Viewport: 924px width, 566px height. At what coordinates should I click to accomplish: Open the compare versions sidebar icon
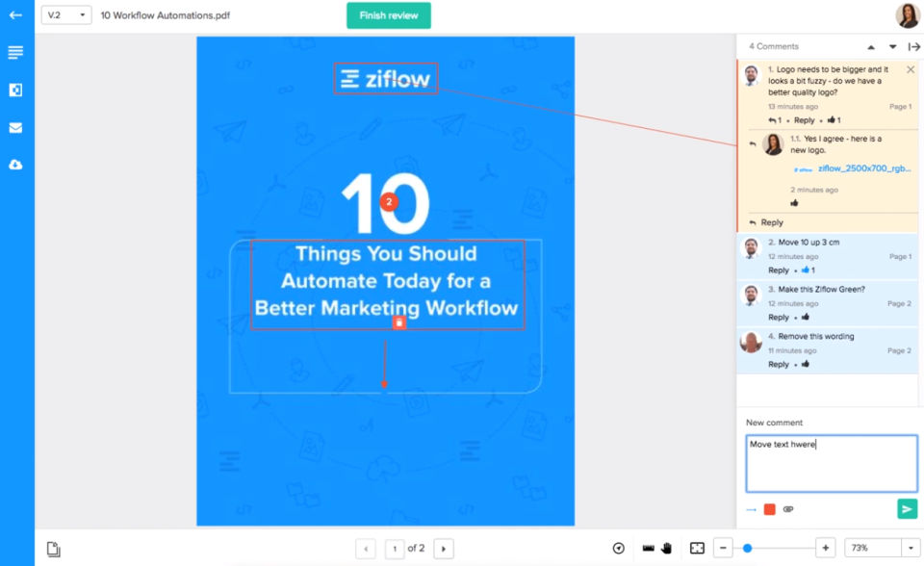click(x=16, y=90)
